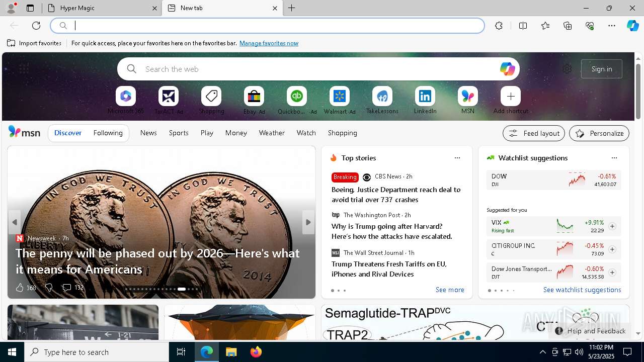Open Watch menu item
The image size is (644, 362).
(x=306, y=133)
